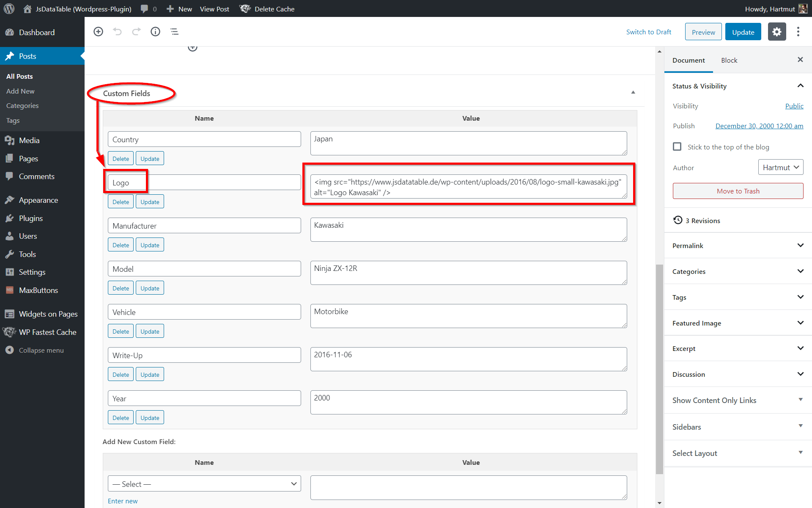Open Widgets on Pages menu item
Image resolution: width=812 pixels, height=508 pixels.
coord(42,314)
